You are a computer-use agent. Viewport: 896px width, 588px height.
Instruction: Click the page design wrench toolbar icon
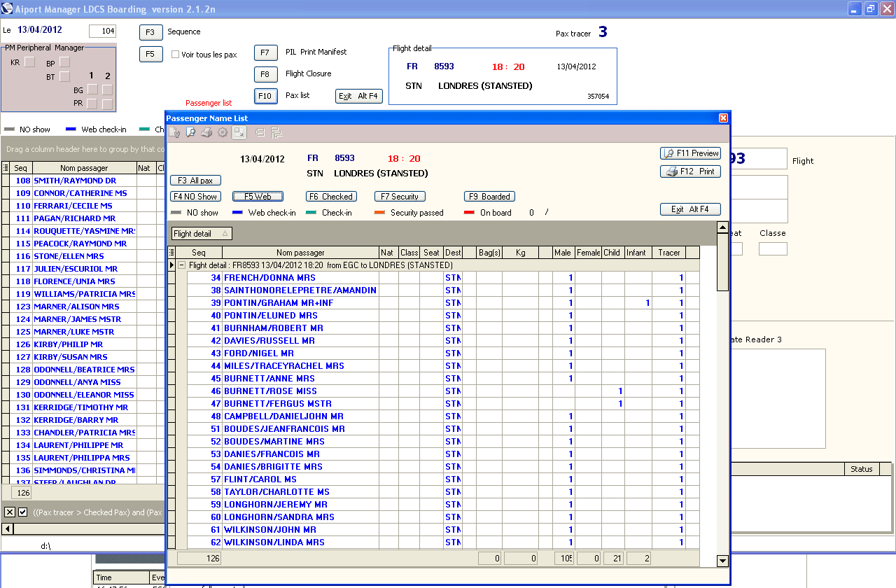pyautogui.click(x=174, y=132)
